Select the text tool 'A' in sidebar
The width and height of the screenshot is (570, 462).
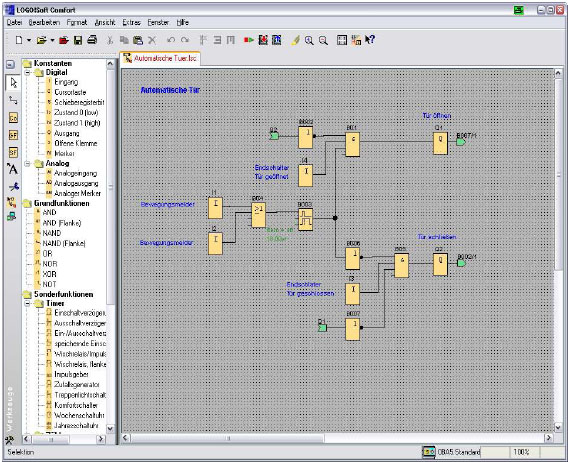[12, 169]
